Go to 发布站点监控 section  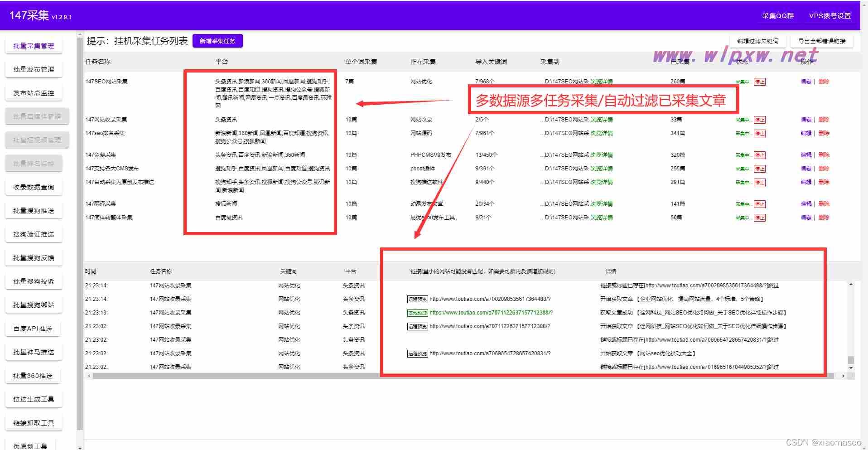click(x=34, y=93)
